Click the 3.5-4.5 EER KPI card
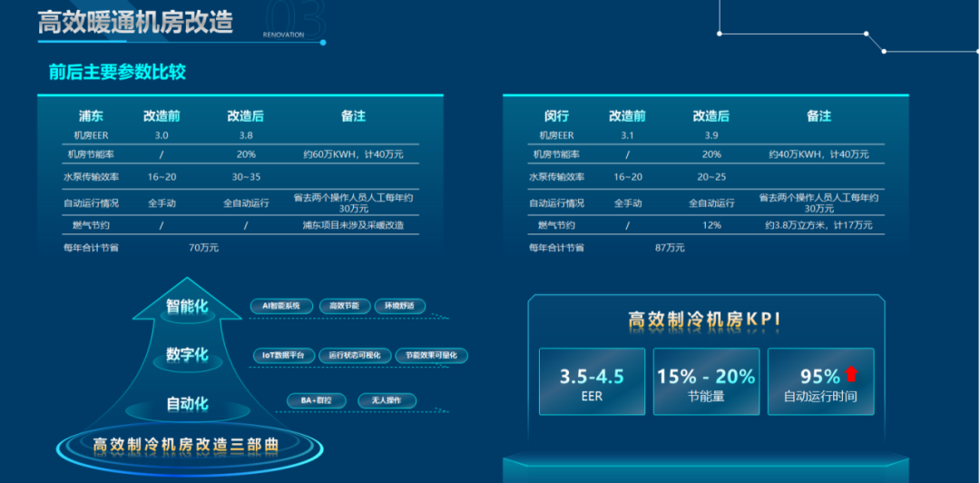The image size is (980, 483). click(592, 381)
